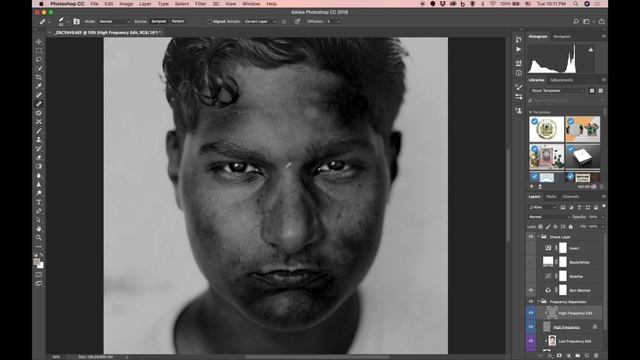Open the Image menu
The image size is (640, 360).
click(x=126, y=4)
